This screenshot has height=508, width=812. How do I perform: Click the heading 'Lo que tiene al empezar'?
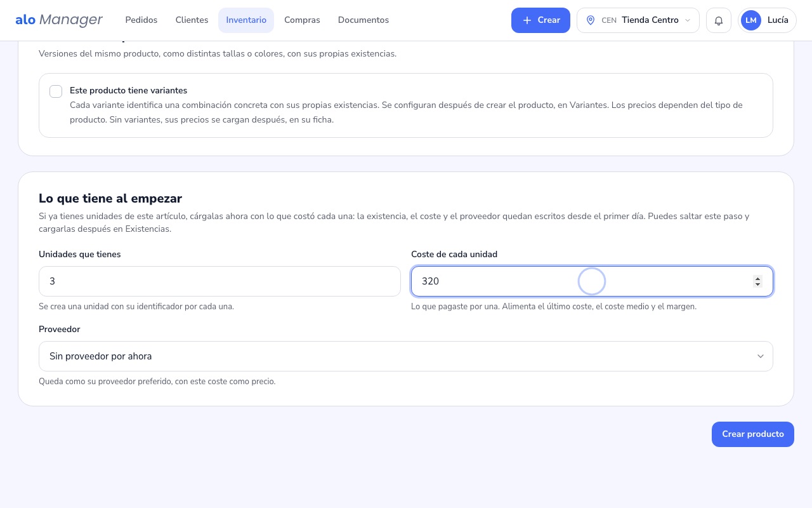[110, 199]
